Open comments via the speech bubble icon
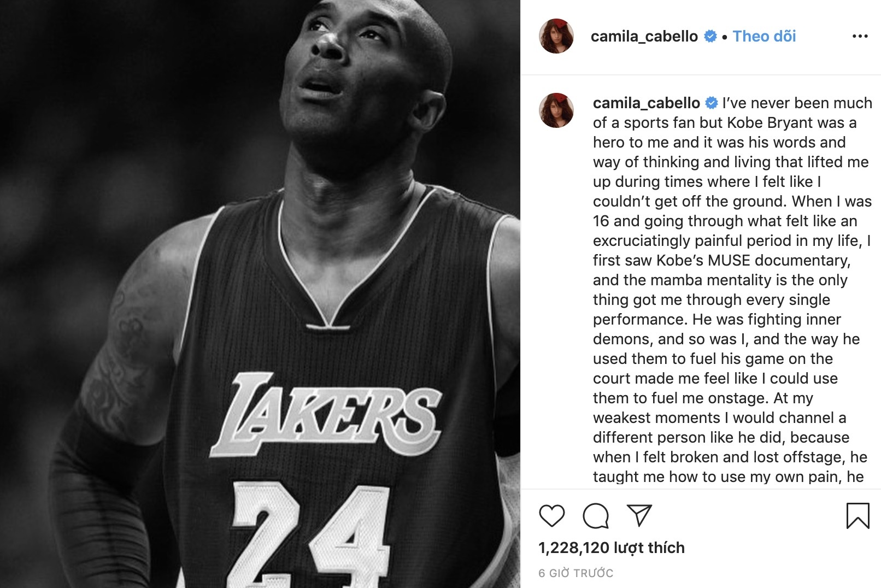Image resolution: width=881 pixels, height=588 pixels. pyautogui.click(x=596, y=515)
